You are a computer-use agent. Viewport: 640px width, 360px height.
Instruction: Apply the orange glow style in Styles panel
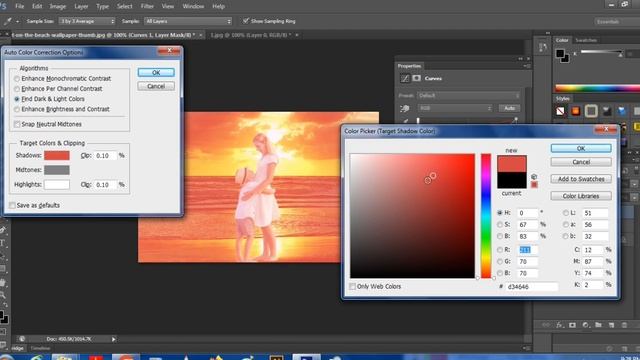[576, 111]
